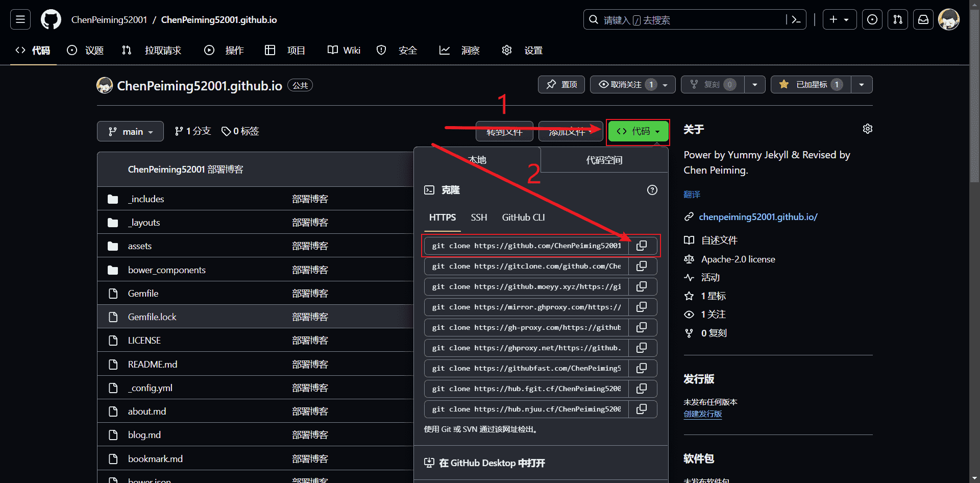Open the hamburger navigation menu
This screenshot has height=483, width=980.
[x=20, y=19]
